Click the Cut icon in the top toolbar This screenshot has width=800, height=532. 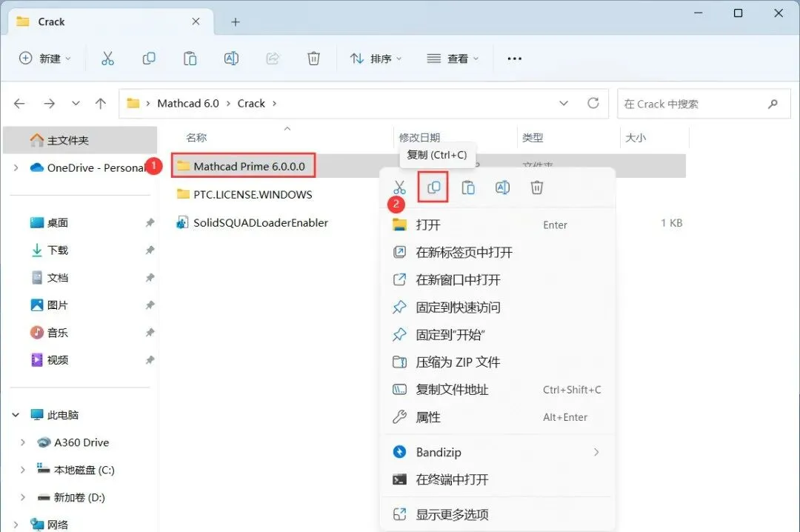tap(107, 59)
